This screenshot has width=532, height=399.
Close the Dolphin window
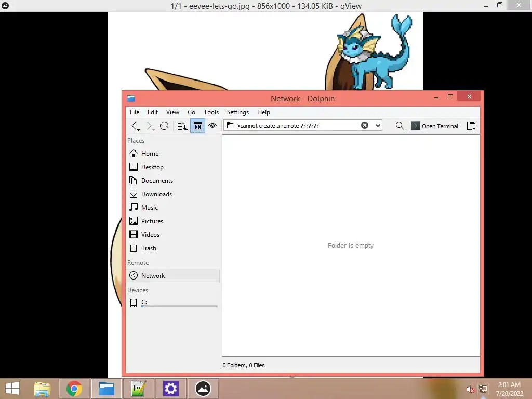click(469, 96)
